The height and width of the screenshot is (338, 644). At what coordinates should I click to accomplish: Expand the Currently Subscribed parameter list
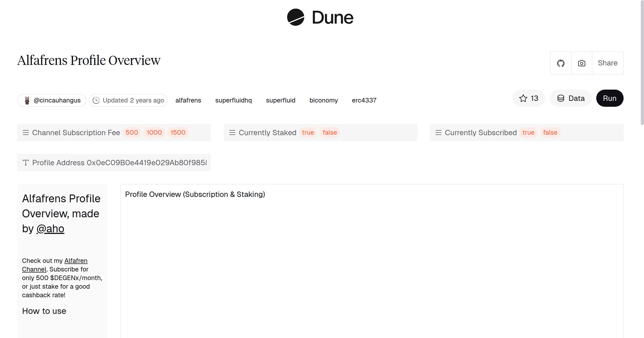coord(438,133)
